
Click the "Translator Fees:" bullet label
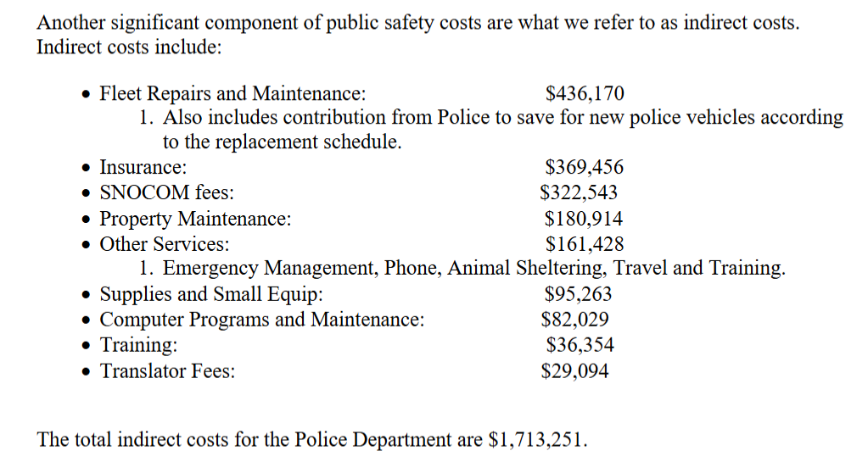coord(168,371)
